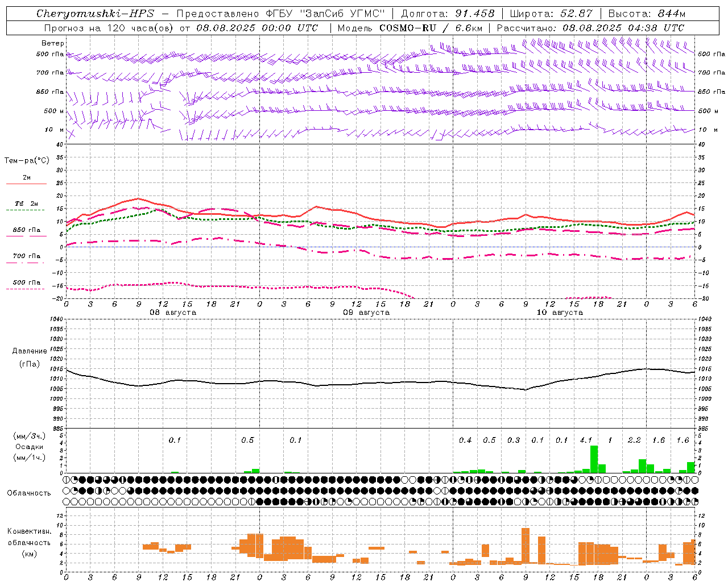Click the "08 августа" date label

[173, 313]
